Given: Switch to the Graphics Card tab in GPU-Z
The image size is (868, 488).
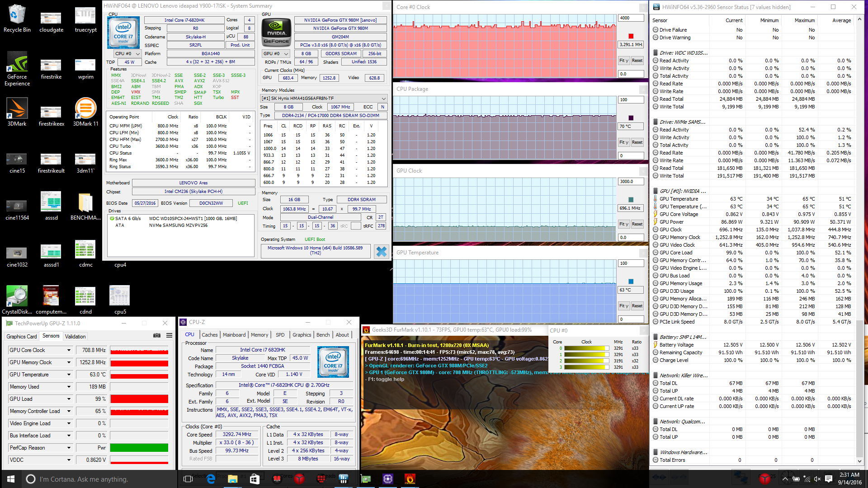Looking at the screenshot, I should tap(22, 336).
